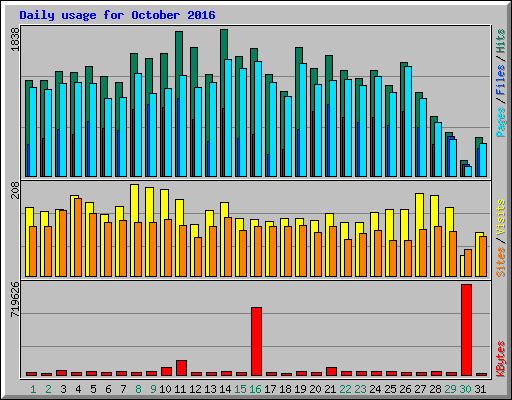Click day label 1 on the x-axis
512x400 pixels.
pyautogui.click(x=33, y=389)
